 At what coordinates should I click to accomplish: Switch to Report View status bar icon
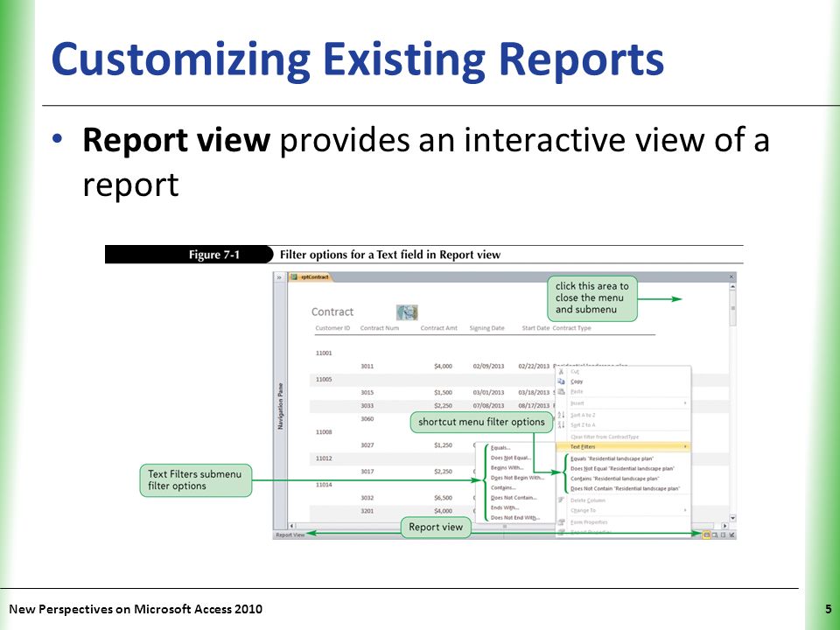pos(707,535)
